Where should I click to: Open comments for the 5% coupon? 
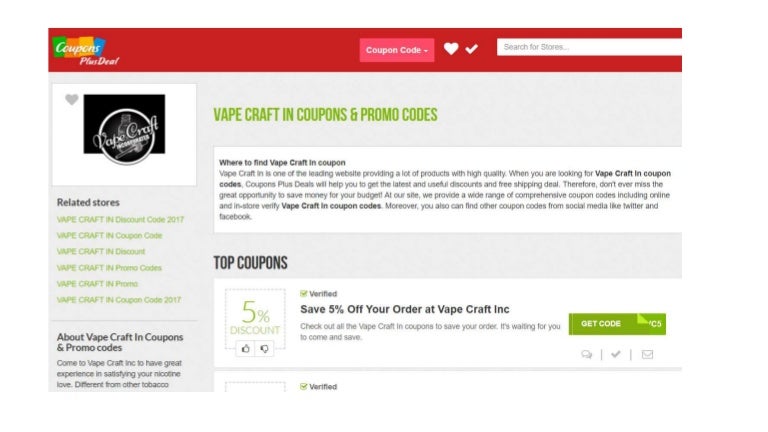tap(586, 354)
